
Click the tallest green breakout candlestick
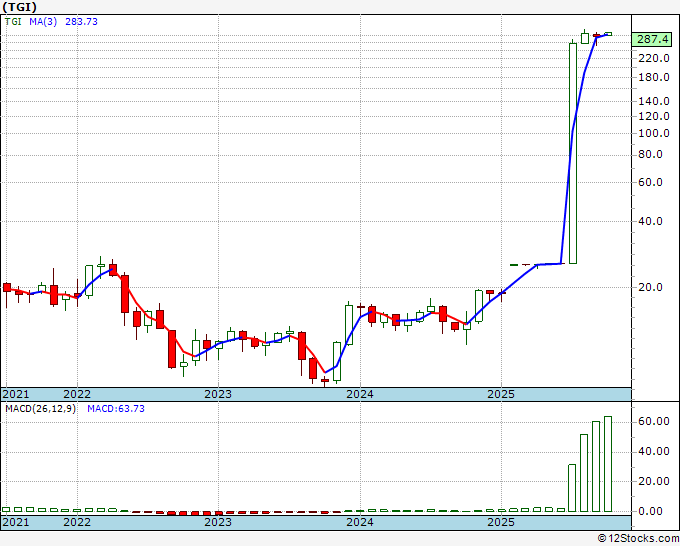point(573,153)
